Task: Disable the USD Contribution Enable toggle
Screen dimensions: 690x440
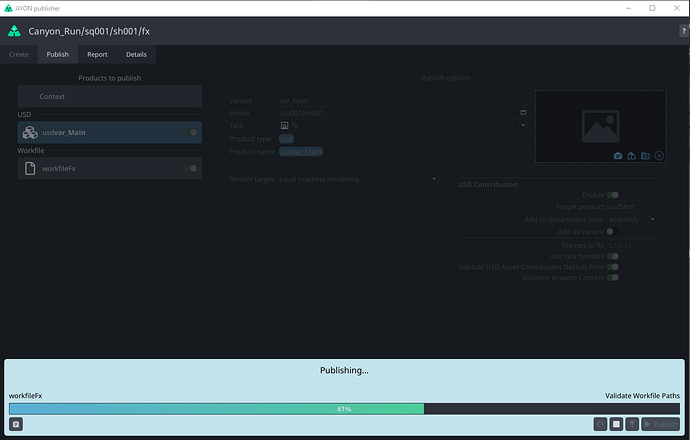Action: click(x=612, y=195)
